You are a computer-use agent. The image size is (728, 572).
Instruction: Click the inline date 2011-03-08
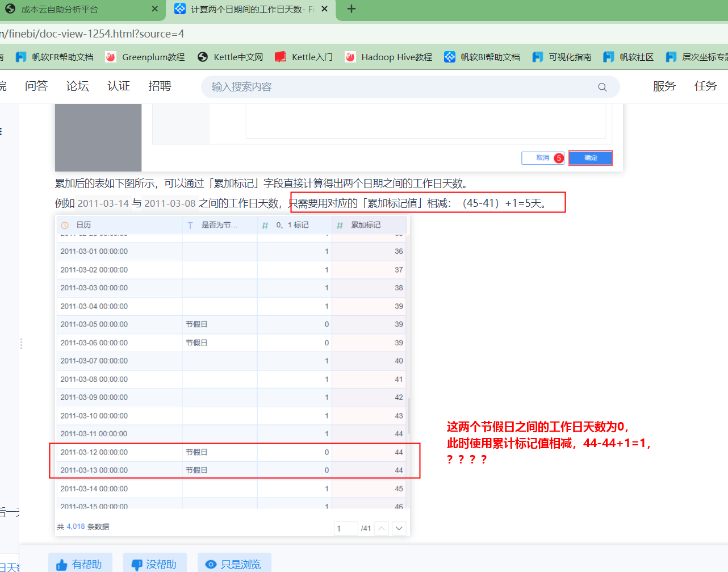coord(170,203)
